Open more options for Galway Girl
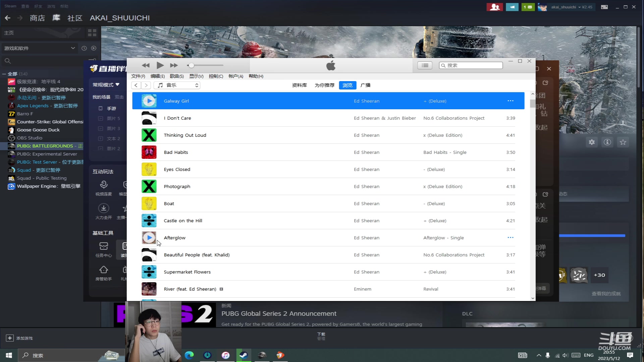This screenshot has width=644, height=362. point(511,101)
